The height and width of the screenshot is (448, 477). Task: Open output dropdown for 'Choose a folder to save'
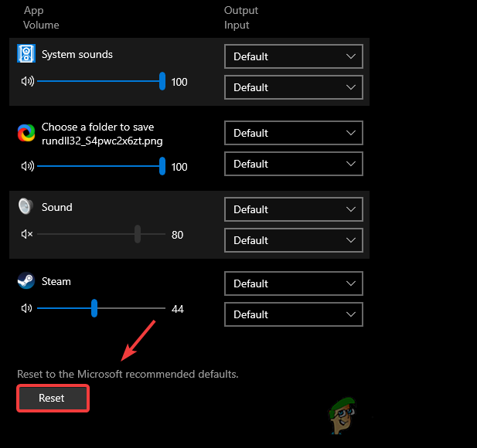pyautogui.click(x=294, y=133)
